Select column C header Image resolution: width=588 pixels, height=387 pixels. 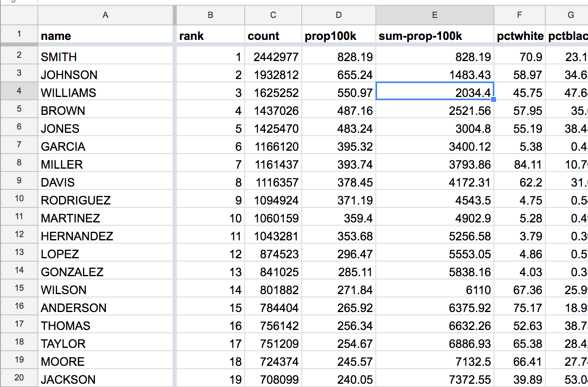coord(273,15)
